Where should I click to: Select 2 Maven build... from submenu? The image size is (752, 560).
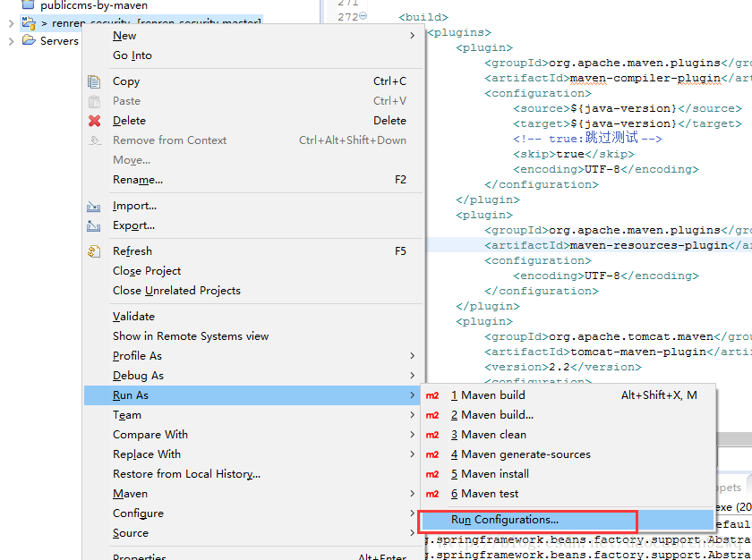[x=568, y=415]
